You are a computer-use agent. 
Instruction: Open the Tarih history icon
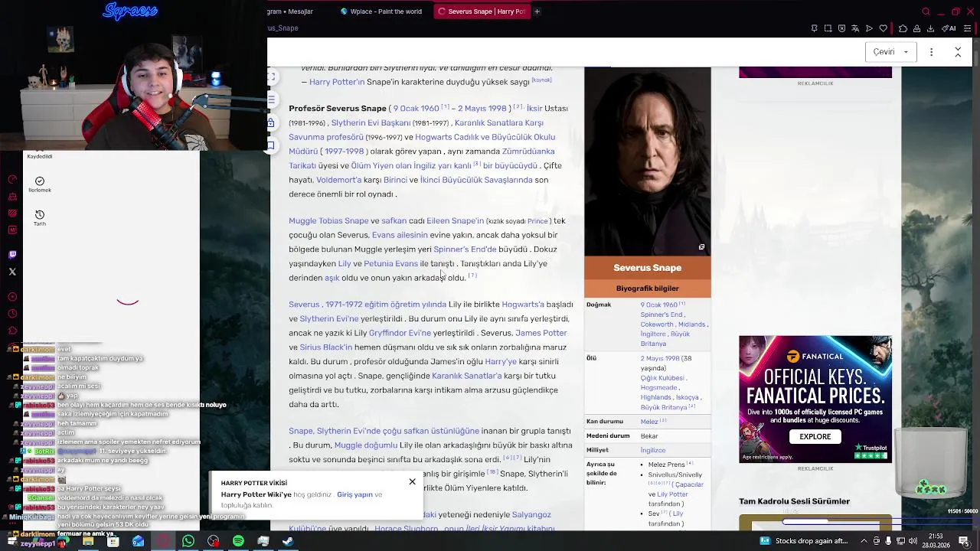click(x=40, y=215)
